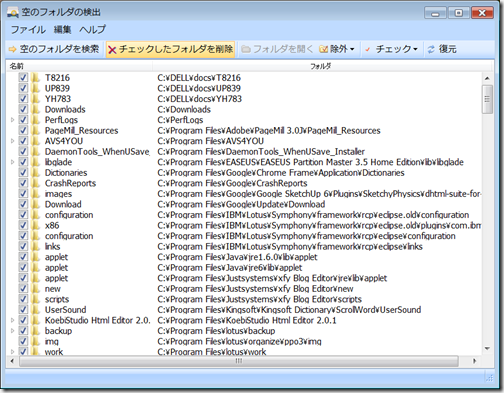Click the フォルダを開く toolbar button
Viewport: 504px width, 393px height.
point(277,49)
